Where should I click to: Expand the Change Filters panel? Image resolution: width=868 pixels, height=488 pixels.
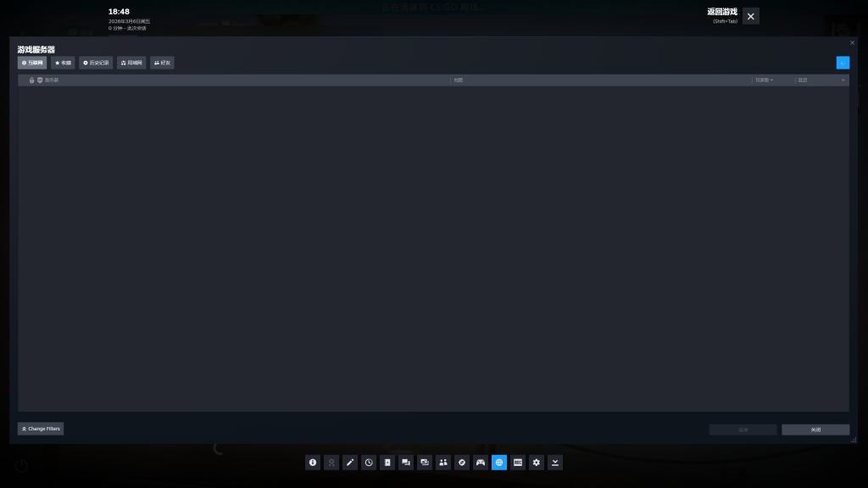[x=41, y=429]
